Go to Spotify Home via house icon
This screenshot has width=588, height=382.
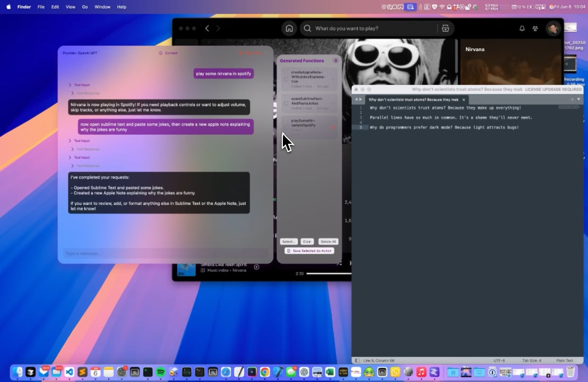(x=289, y=29)
